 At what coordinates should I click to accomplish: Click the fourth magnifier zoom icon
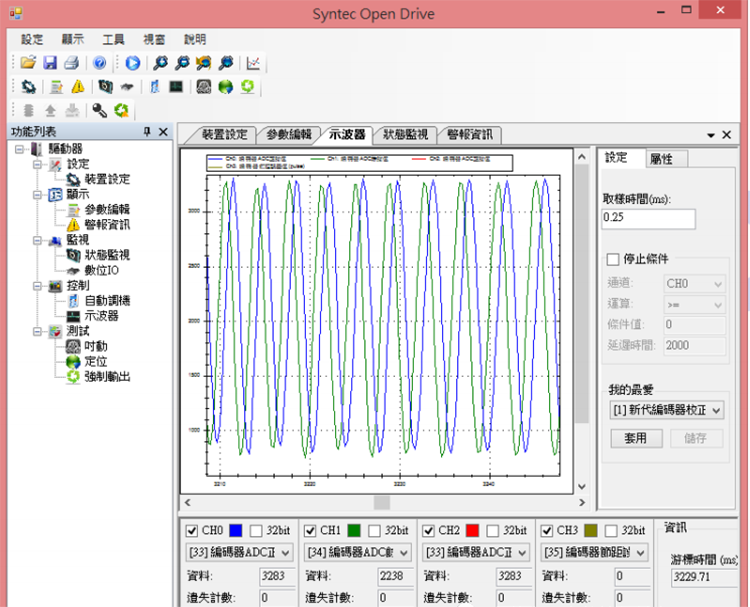[x=226, y=63]
